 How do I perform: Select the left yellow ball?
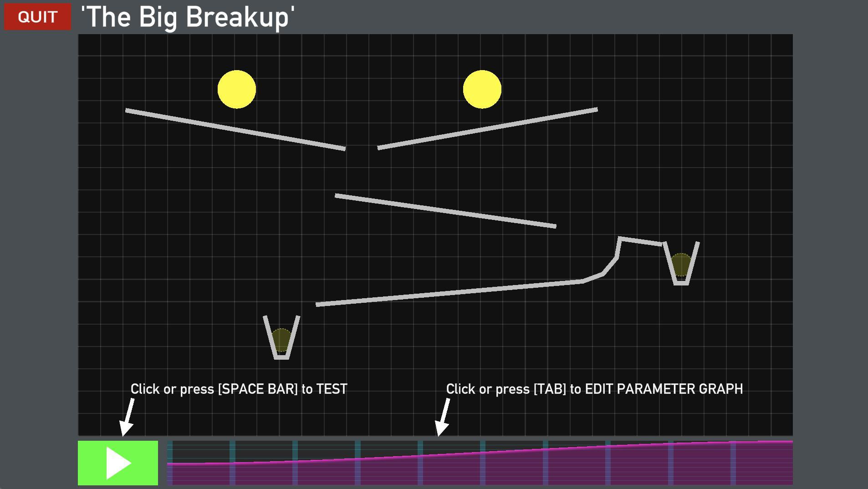[x=237, y=89]
